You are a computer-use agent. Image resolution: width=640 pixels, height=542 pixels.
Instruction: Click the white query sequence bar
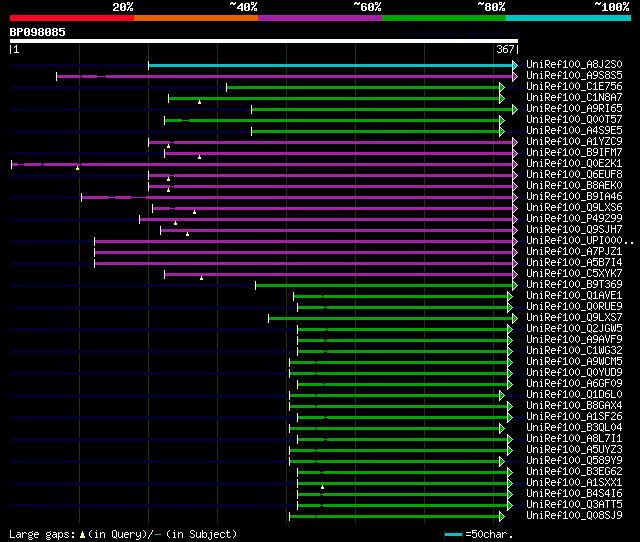click(264, 41)
